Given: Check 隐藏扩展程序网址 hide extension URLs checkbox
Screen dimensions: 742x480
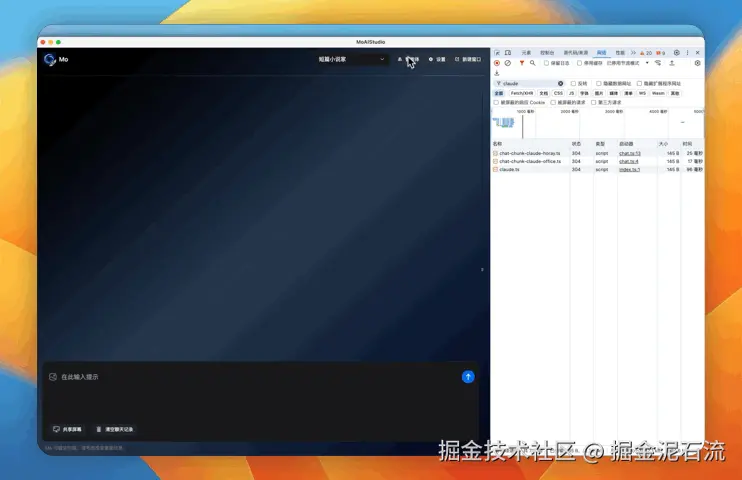Looking at the screenshot, I should coord(639,83).
